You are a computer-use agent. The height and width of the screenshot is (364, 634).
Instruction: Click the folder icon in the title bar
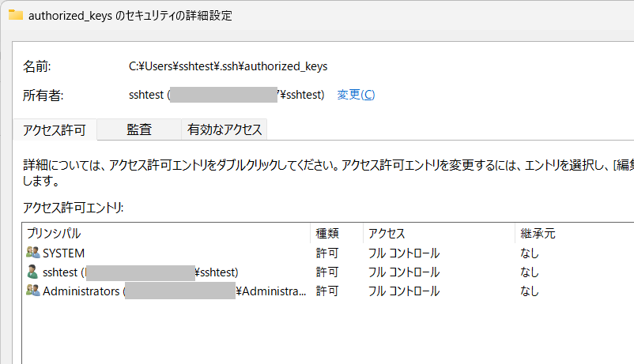coord(16,15)
